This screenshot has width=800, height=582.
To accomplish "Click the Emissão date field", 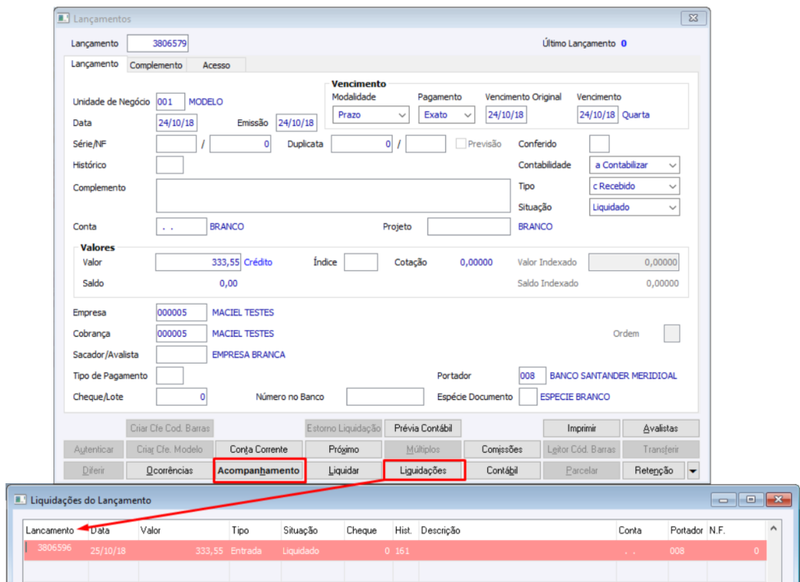I will (x=296, y=123).
